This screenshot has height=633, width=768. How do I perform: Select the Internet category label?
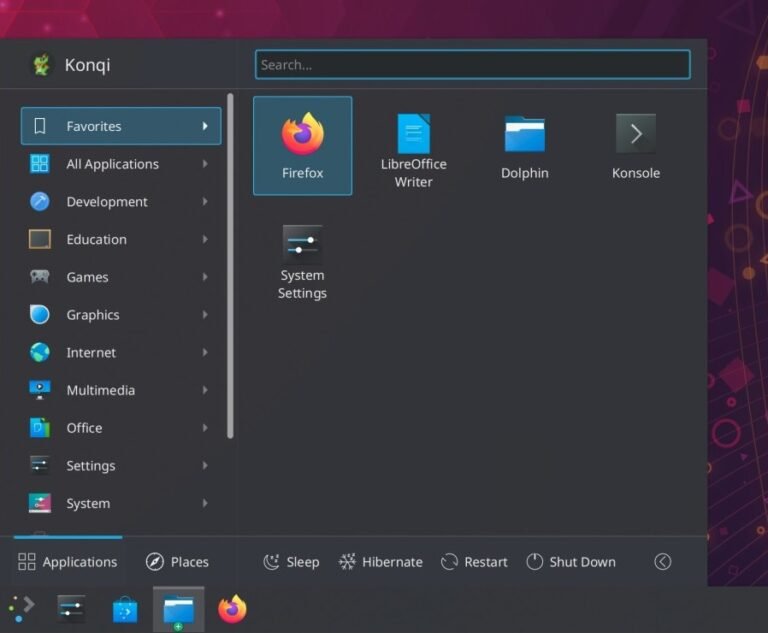click(x=91, y=352)
